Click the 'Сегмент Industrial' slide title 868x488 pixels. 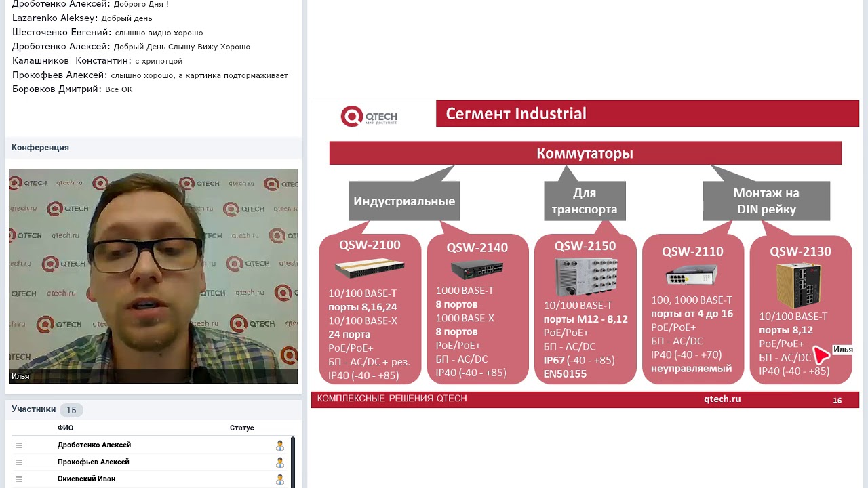click(516, 114)
